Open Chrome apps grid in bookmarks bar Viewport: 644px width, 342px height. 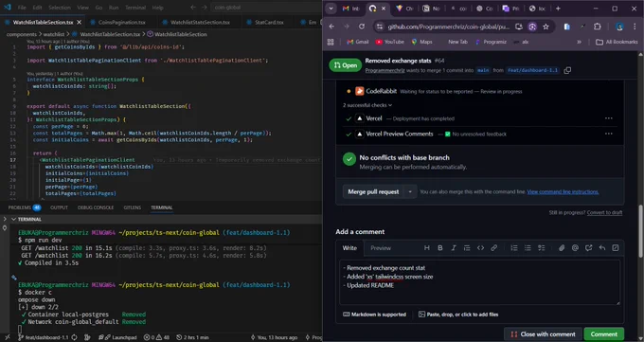pos(331,42)
